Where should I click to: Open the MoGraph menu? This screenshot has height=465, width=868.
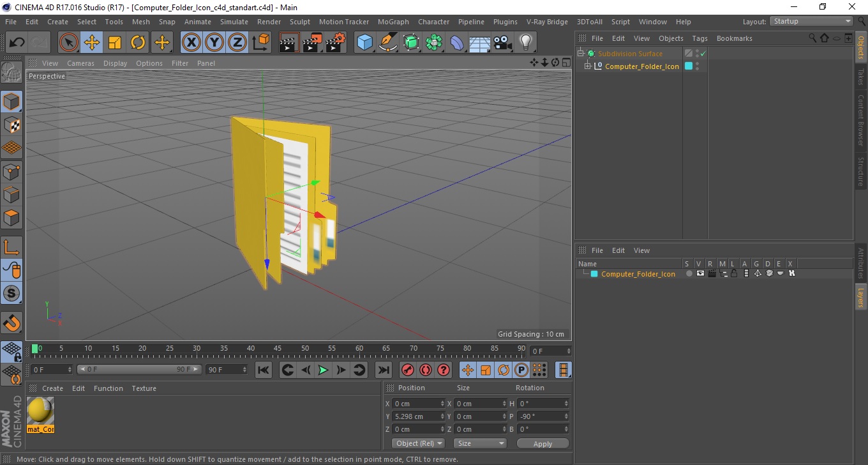pyautogui.click(x=393, y=22)
